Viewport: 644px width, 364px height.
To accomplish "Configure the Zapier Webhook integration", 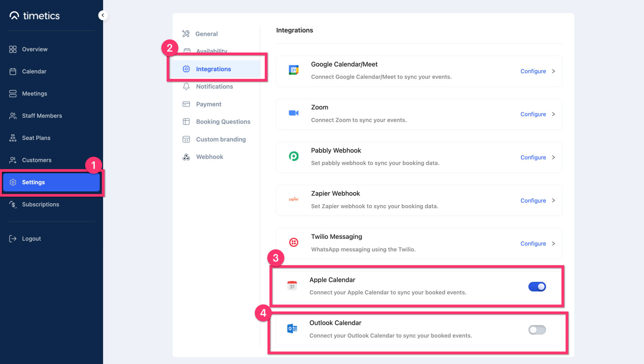I will click(x=533, y=201).
